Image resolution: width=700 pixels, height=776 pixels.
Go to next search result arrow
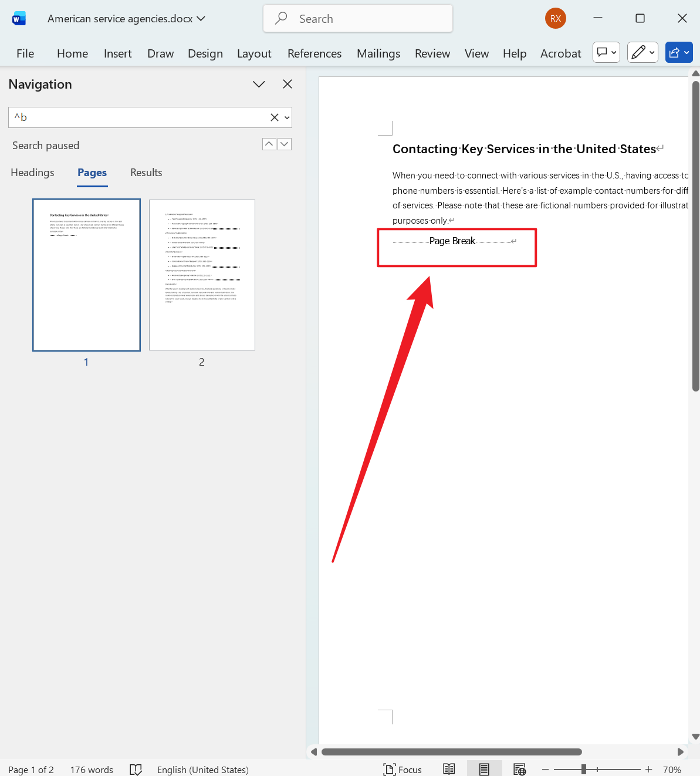(285, 144)
